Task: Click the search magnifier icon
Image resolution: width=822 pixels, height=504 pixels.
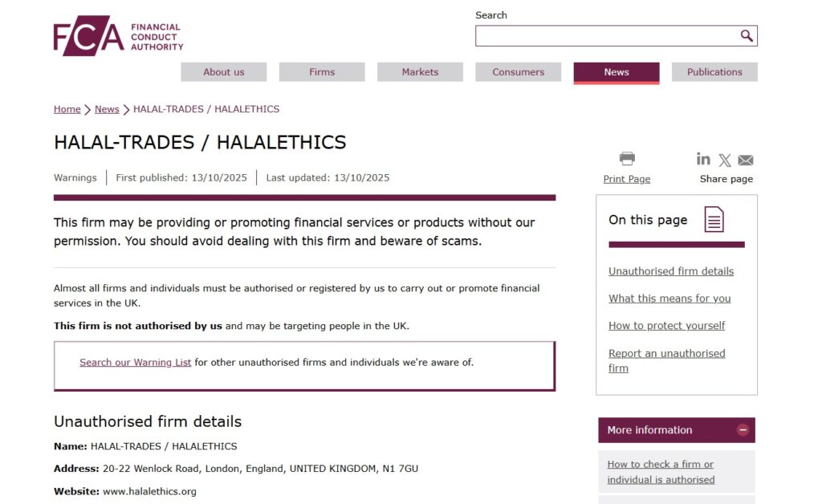Action: tap(747, 36)
